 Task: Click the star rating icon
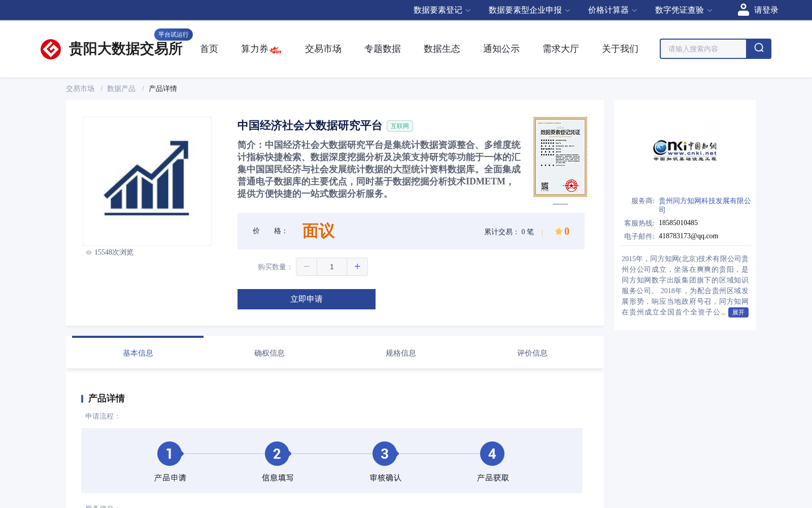click(558, 231)
